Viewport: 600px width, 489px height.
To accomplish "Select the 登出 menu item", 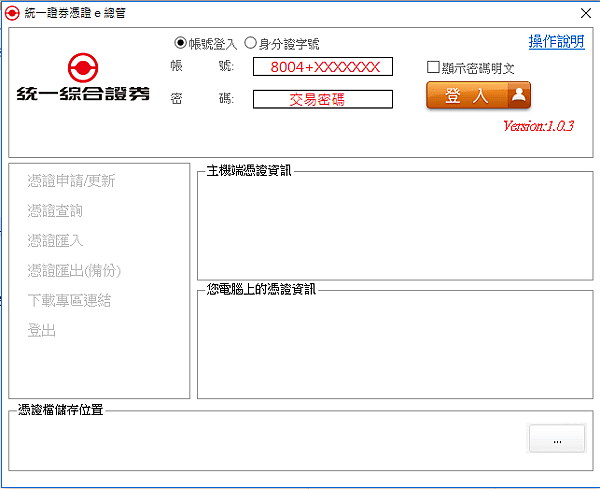I will tap(41, 330).
